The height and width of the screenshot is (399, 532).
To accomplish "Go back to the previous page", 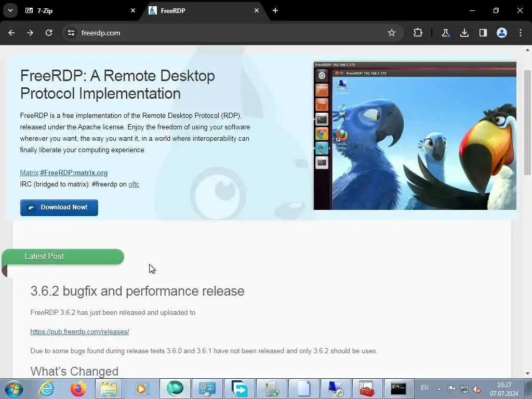I will pos(11,33).
